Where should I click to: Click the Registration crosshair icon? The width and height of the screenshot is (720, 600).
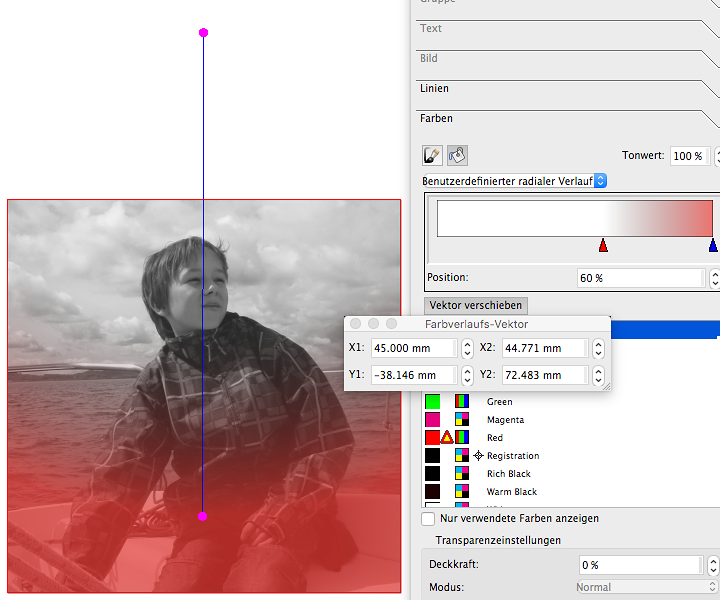click(x=478, y=456)
